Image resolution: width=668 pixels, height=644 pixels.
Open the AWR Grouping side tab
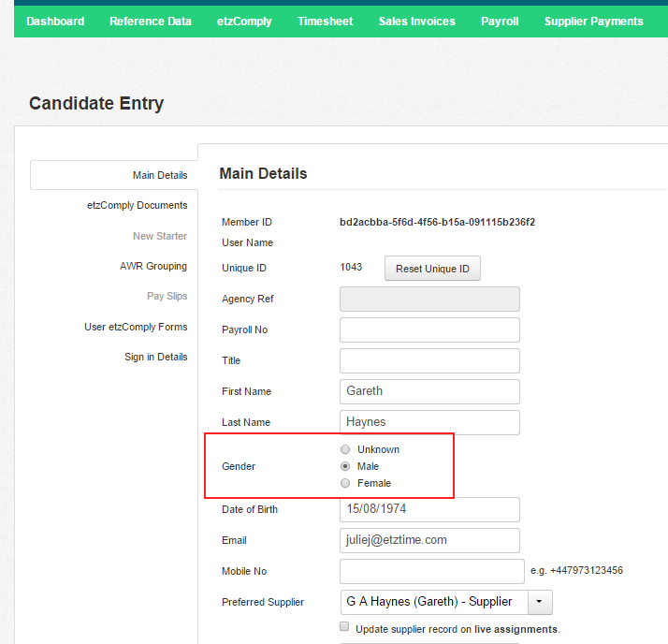153,266
